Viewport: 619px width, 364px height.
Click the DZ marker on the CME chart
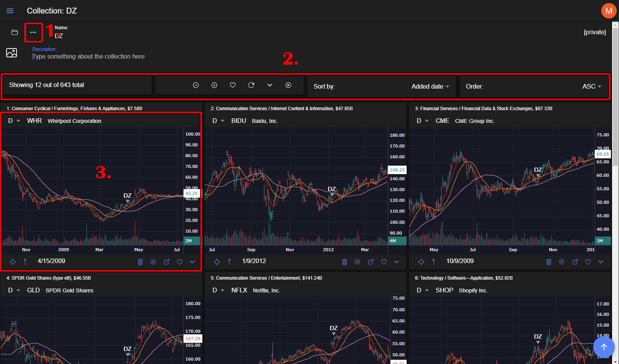point(538,171)
